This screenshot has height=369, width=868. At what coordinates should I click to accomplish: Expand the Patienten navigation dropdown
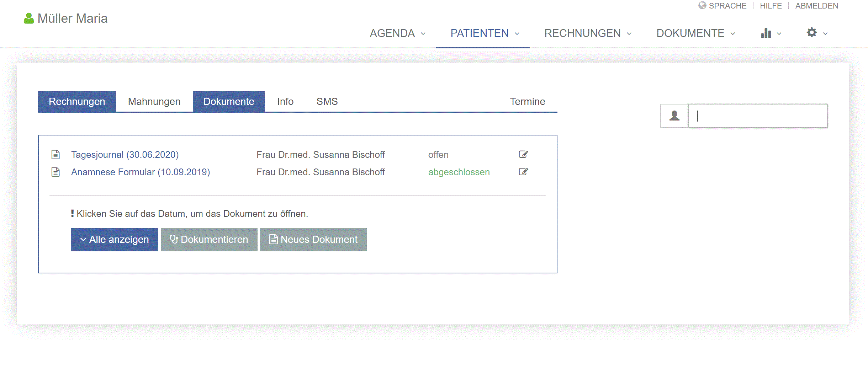[x=485, y=33]
